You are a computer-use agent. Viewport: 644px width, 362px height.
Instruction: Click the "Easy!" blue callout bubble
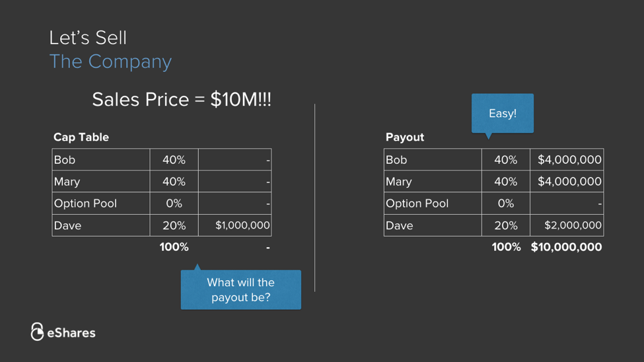502,114
